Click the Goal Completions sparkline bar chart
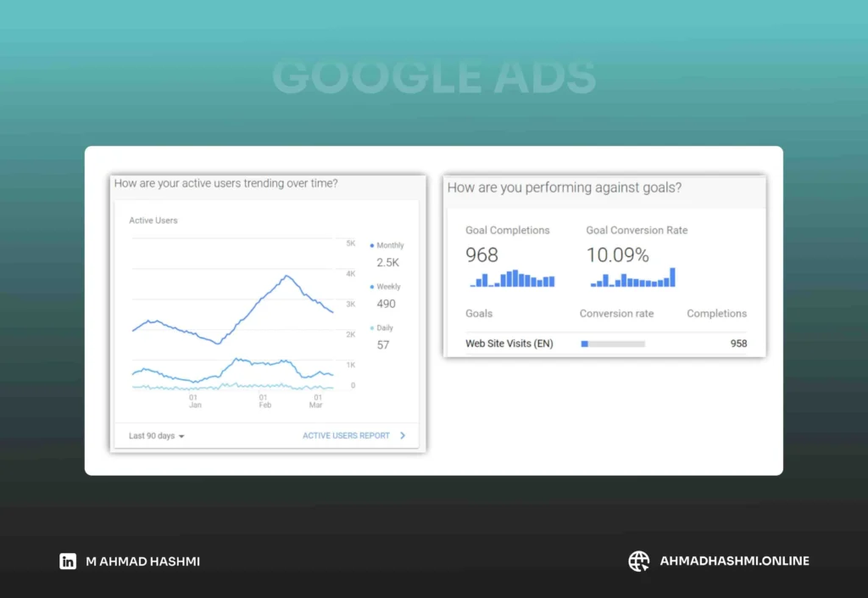This screenshot has width=868, height=598. point(512,279)
